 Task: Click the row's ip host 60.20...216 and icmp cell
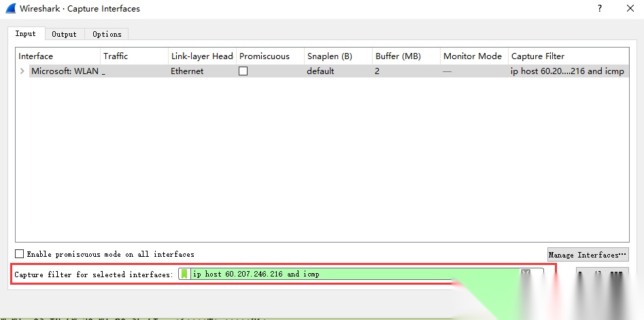tap(567, 71)
